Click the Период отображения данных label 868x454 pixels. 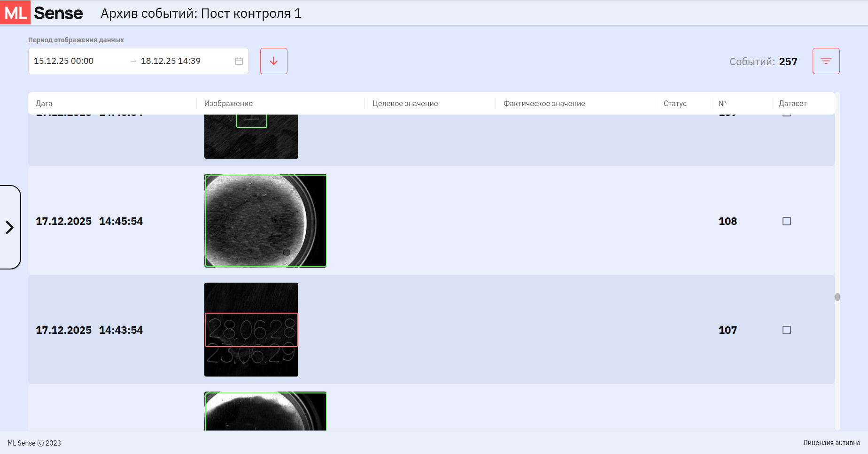(76, 40)
